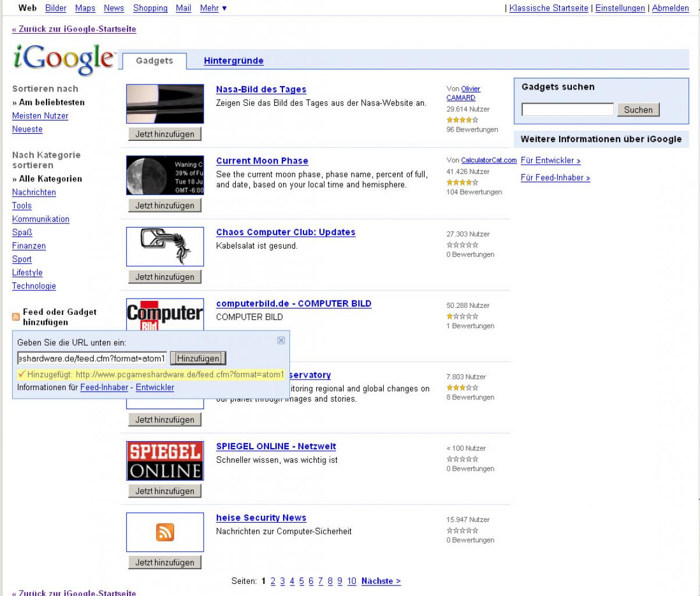
Task: Click the Hinzufügen button in URL popup
Action: coord(198,358)
